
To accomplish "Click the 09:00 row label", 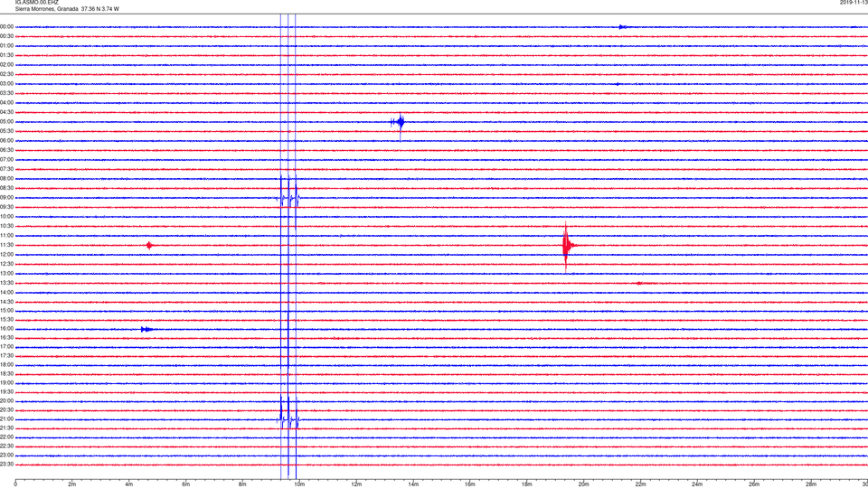I will [6, 198].
